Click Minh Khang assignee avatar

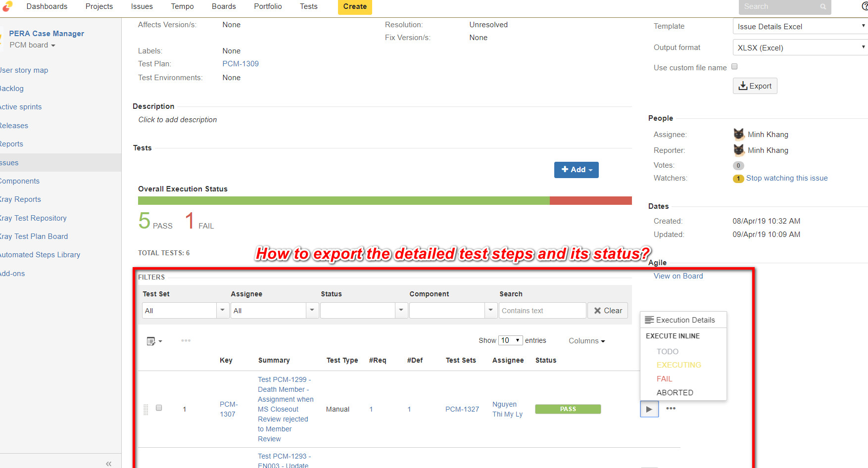(x=738, y=134)
